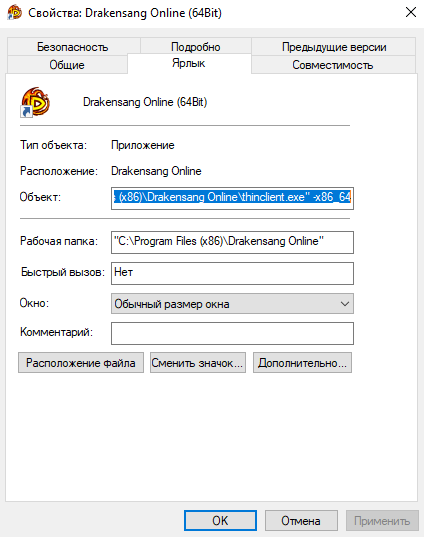
Task: Open Расположение файла
Action: [x=81, y=363]
